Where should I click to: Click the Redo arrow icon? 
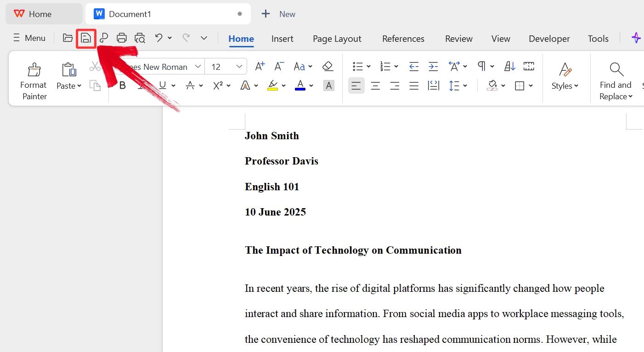point(186,38)
